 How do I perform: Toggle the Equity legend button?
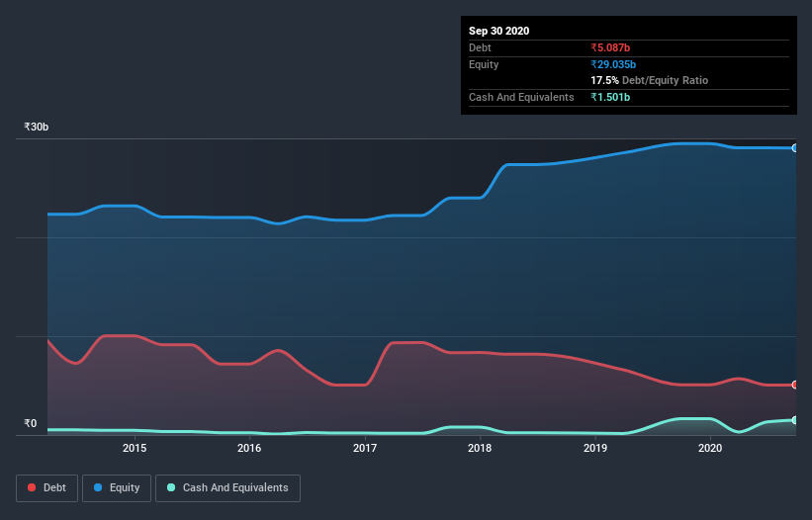[x=117, y=488]
